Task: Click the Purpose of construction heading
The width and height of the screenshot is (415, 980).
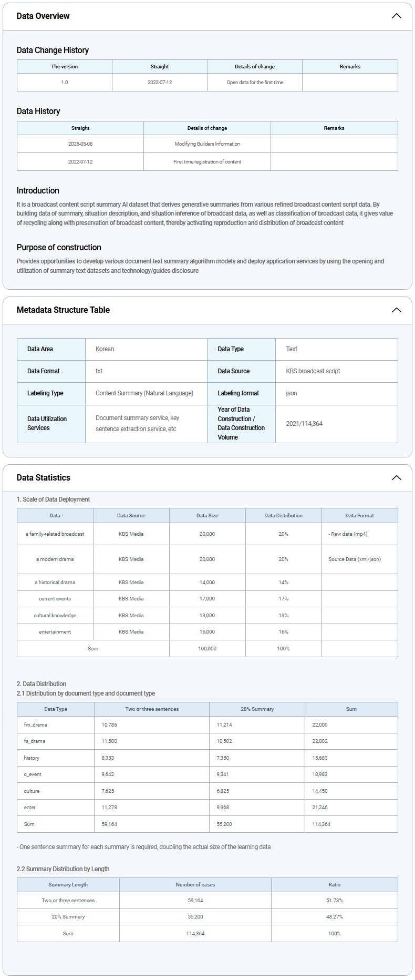Action: 59,247
